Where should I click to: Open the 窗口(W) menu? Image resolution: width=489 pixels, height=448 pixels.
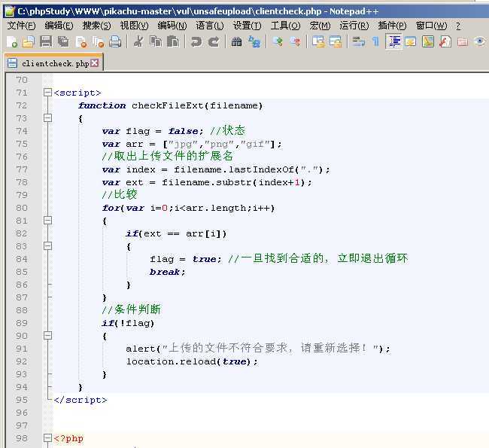click(x=432, y=26)
